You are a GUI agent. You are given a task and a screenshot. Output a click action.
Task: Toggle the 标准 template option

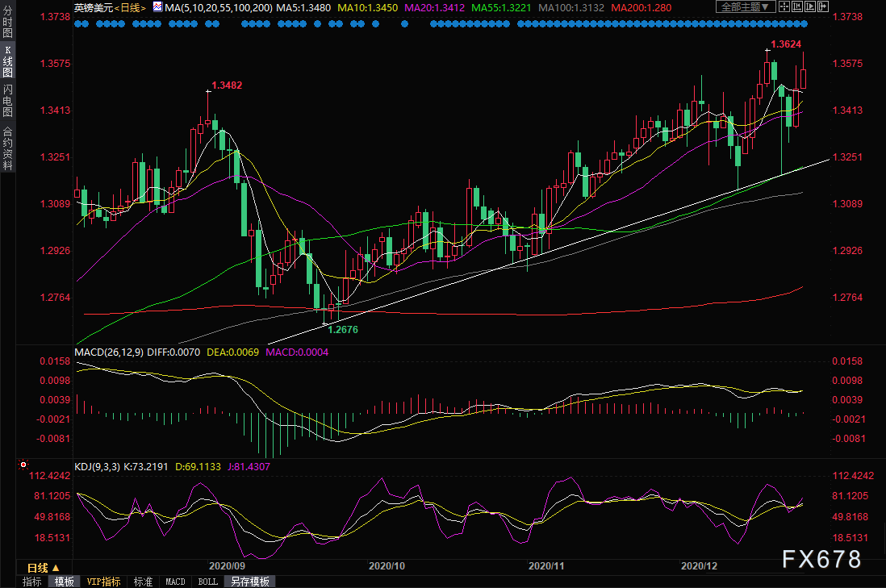[x=143, y=582]
